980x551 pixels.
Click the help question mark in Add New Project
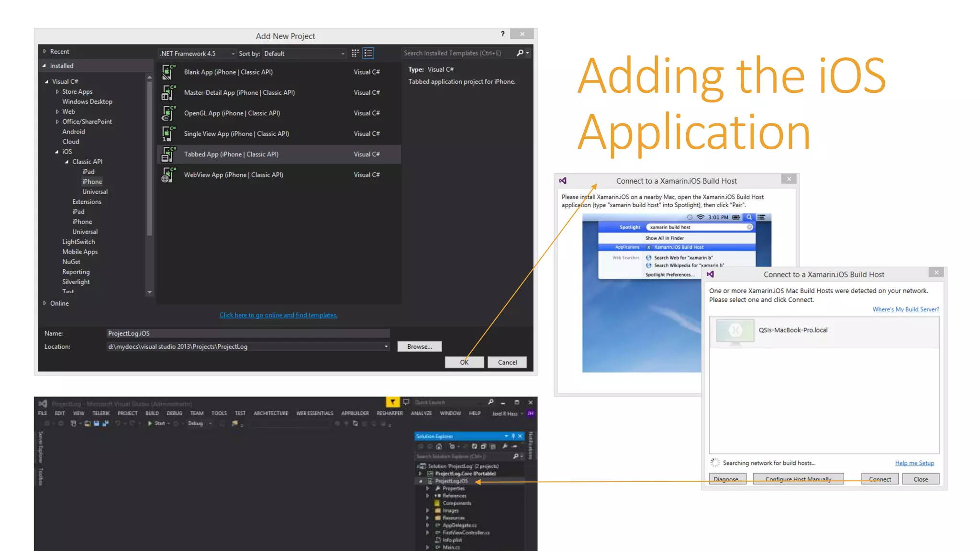point(502,34)
